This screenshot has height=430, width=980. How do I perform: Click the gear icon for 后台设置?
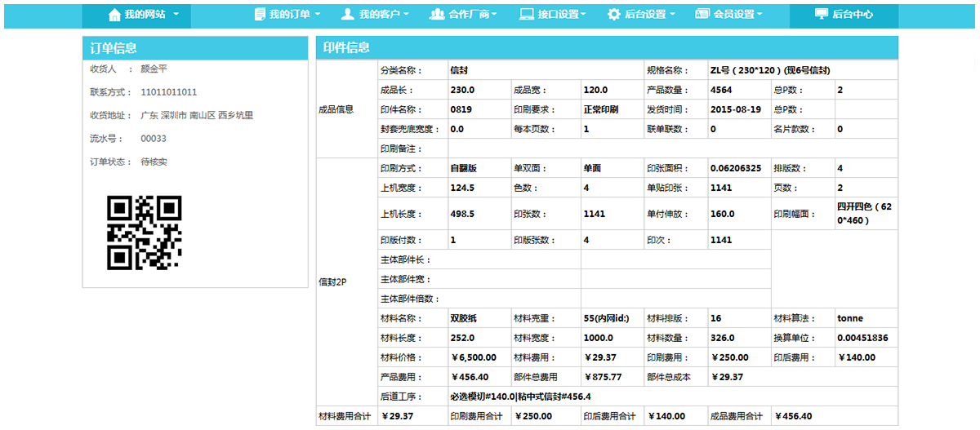(x=613, y=15)
